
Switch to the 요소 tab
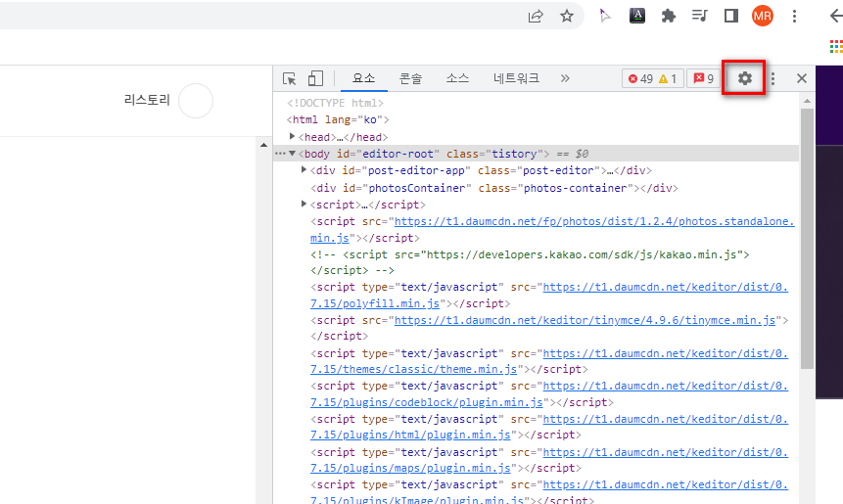(x=363, y=78)
